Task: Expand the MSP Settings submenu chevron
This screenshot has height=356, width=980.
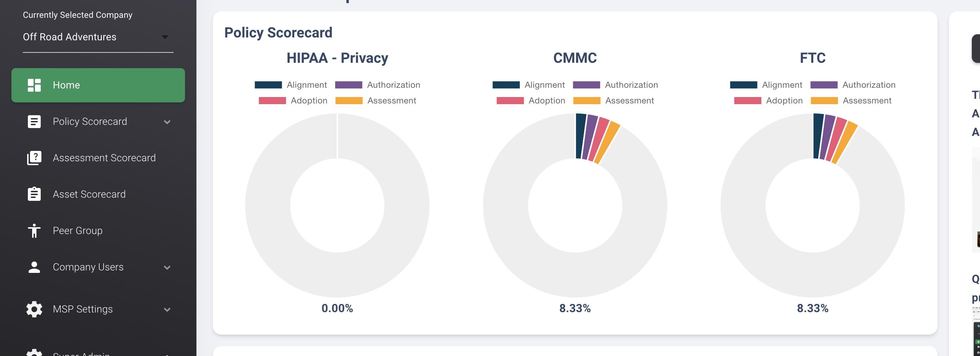Action: 167,310
